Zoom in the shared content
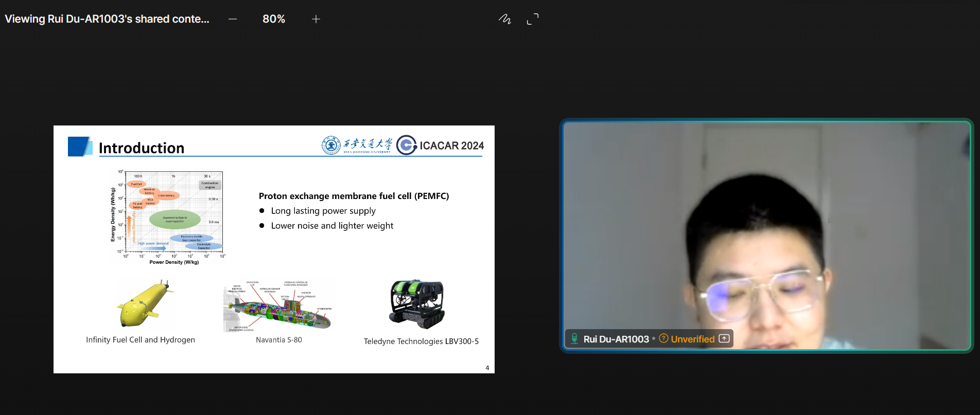The height and width of the screenshot is (415, 980). [316, 19]
